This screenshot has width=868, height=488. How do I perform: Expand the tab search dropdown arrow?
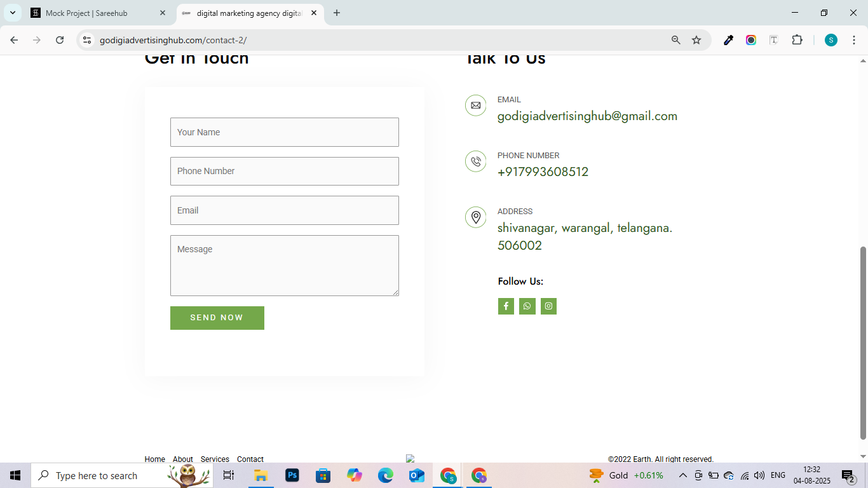coord(12,13)
